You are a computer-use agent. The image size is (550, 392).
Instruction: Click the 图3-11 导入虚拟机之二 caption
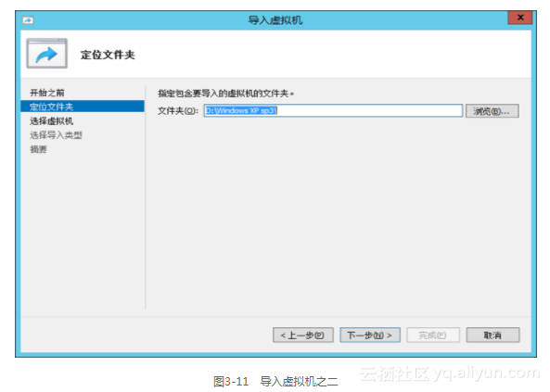click(x=275, y=381)
